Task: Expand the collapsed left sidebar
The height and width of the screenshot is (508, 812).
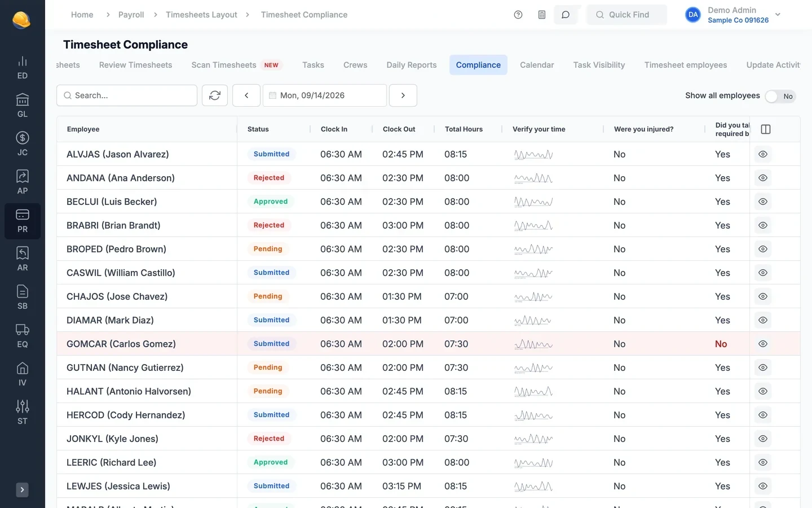Action: [23, 490]
